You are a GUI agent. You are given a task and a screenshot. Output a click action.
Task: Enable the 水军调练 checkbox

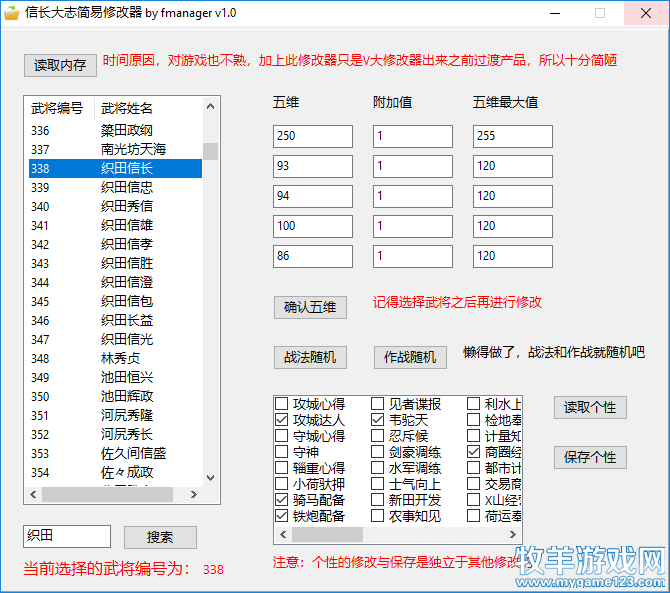377,468
